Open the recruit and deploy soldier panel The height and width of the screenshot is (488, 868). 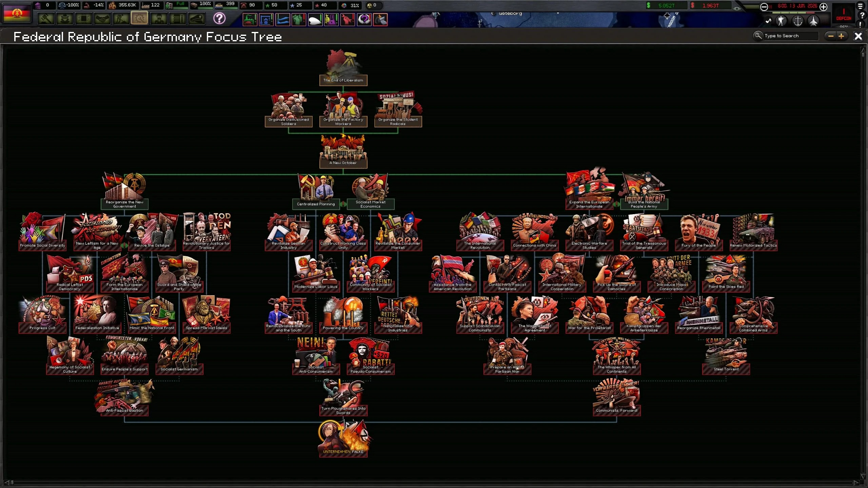coord(159,19)
